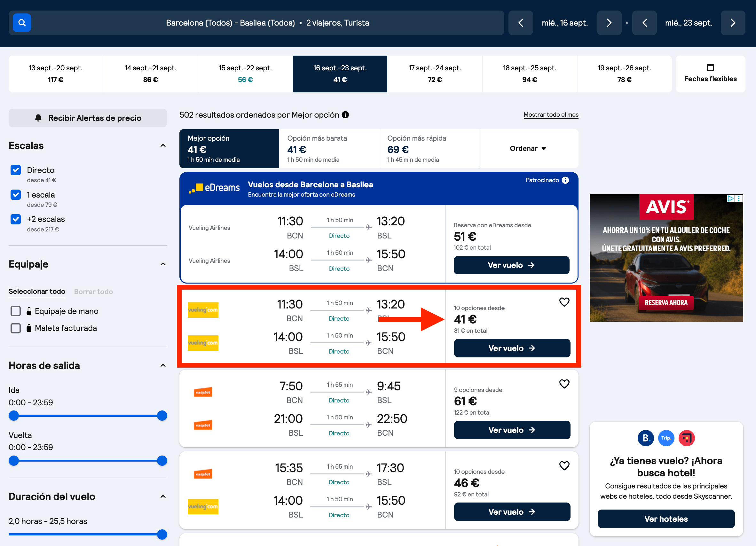Check Equipaje de mano option
The height and width of the screenshot is (546, 756).
click(x=16, y=311)
